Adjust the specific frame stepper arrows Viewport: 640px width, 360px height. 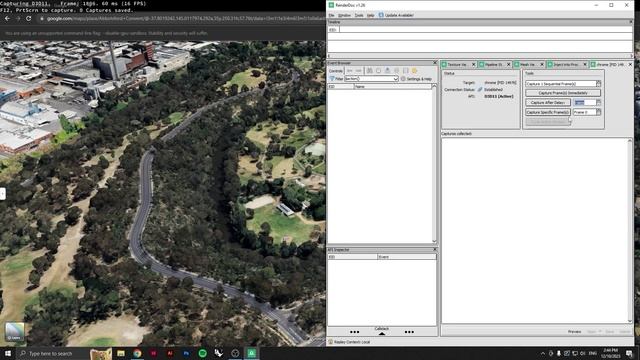point(598,112)
